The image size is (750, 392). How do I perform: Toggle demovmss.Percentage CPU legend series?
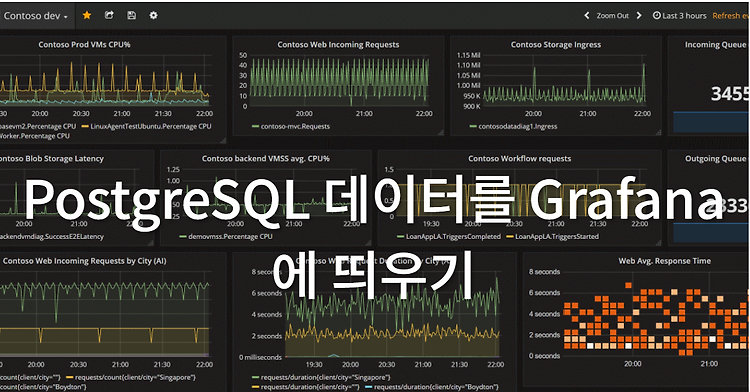(x=226, y=237)
